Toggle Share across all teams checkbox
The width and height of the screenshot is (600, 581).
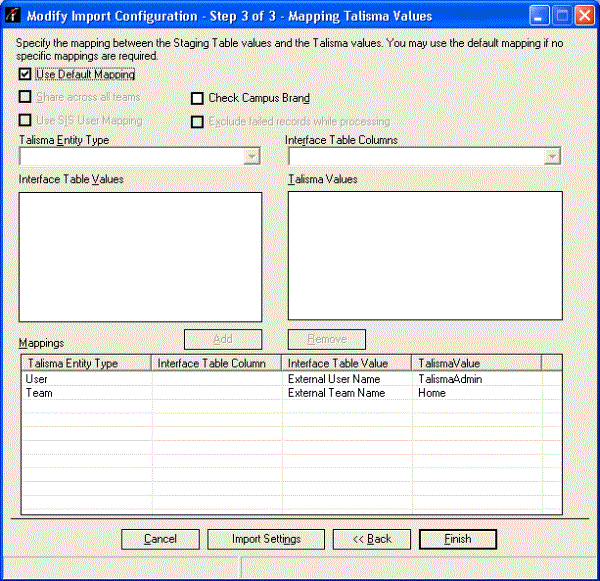click(x=25, y=97)
